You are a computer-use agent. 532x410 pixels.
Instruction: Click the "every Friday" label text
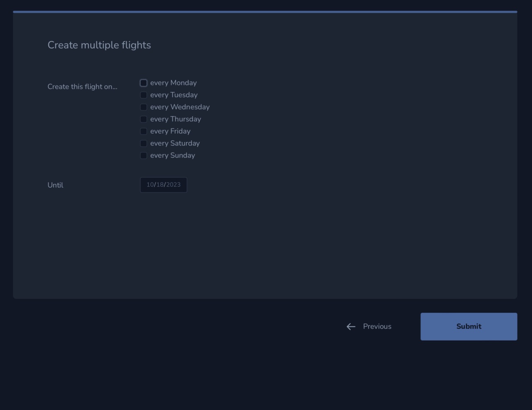170,131
